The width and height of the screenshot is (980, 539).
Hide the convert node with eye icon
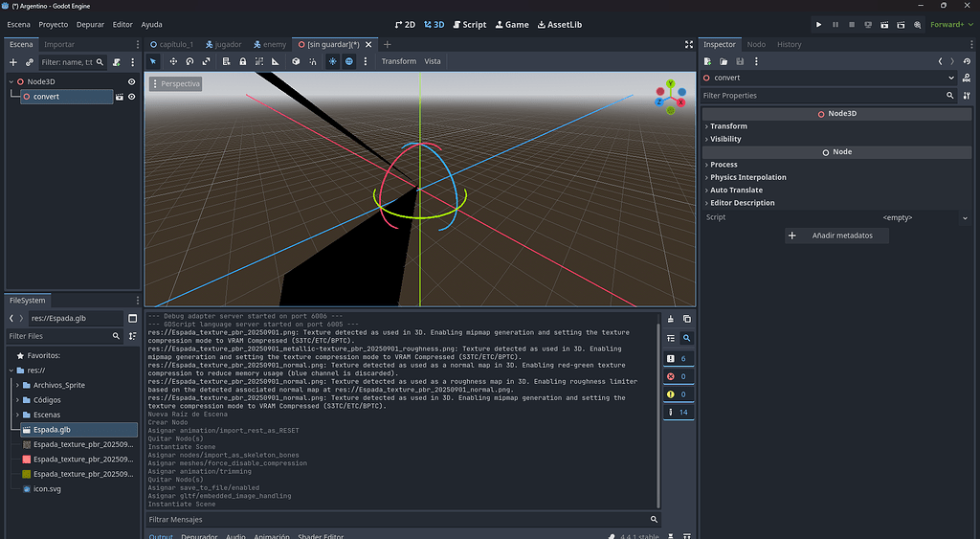coord(132,97)
